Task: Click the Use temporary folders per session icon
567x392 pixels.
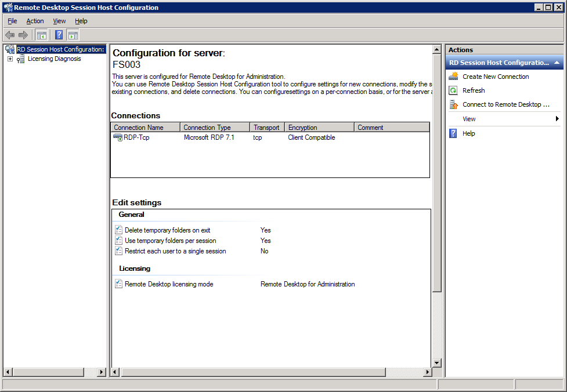Action: click(x=118, y=240)
